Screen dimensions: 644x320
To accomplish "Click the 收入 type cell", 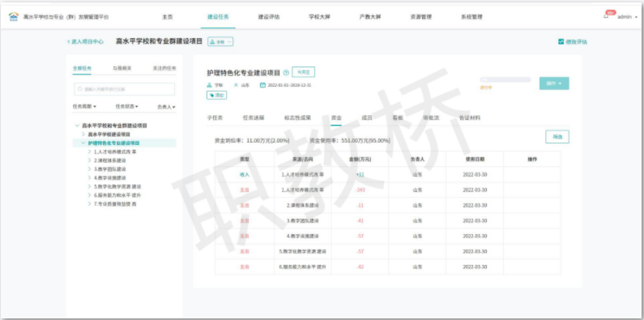I will [245, 175].
